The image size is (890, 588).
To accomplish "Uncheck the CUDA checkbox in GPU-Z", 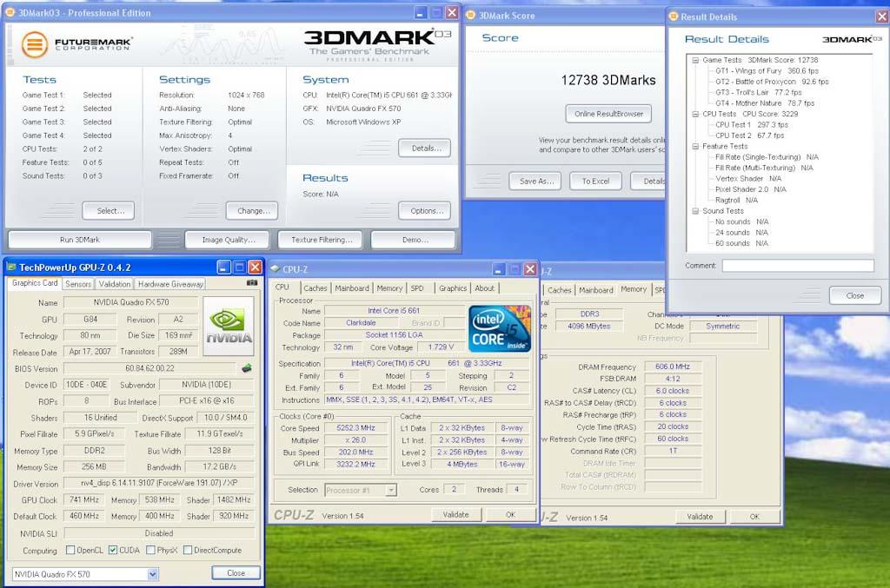I will pyautogui.click(x=113, y=550).
